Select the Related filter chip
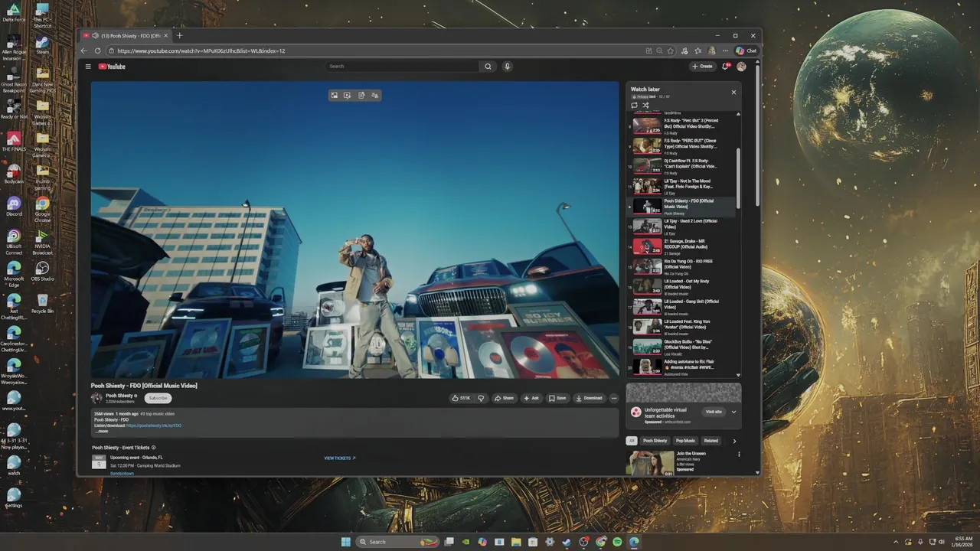 coord(711,441)
